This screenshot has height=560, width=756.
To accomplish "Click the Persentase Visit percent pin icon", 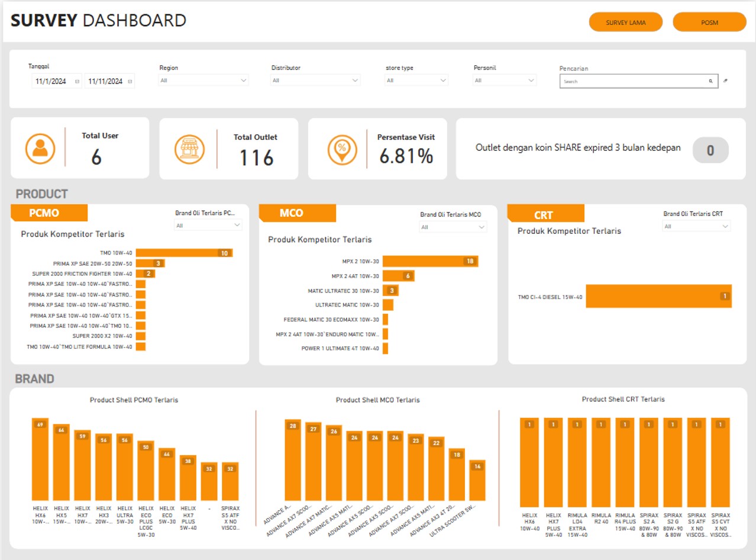I will 343,149.
